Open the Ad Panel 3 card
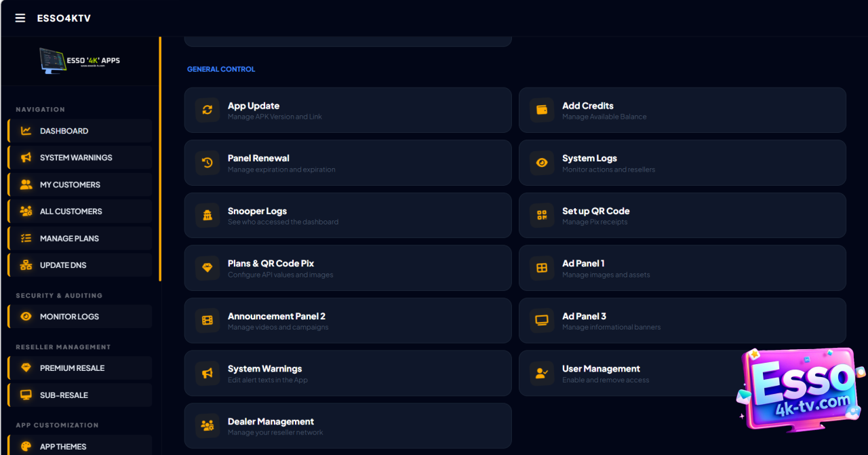 [x=682, y=320]
